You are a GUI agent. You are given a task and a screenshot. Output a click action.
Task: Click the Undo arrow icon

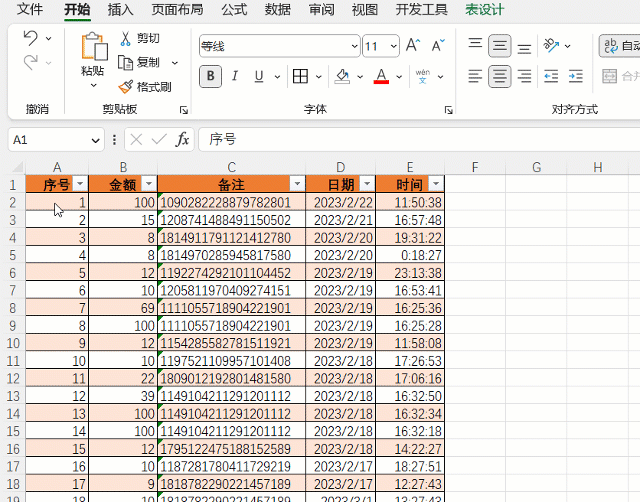(x=31, y=38)
